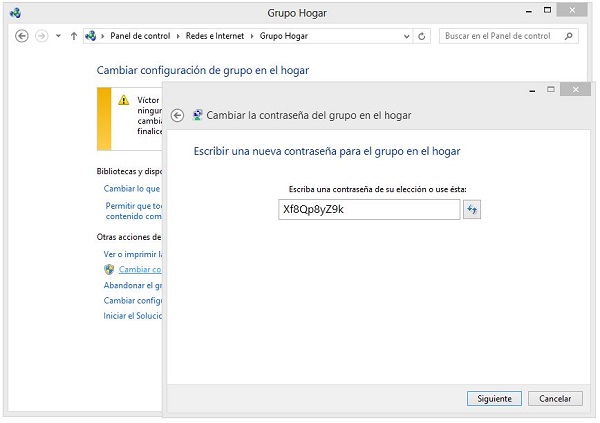This screenshot has height=423, width=600.
Task: Open recent locations dropdown arrow
Action: click(x=58, y=36)
